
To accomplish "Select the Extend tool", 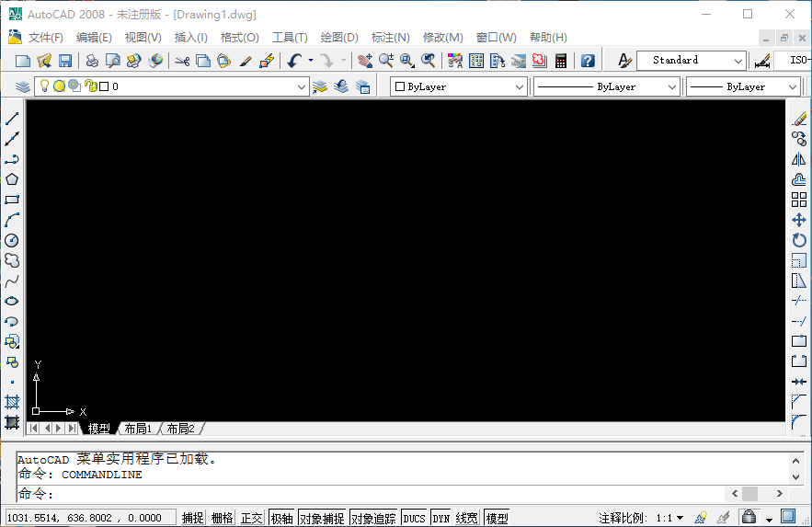I will 799,321.
